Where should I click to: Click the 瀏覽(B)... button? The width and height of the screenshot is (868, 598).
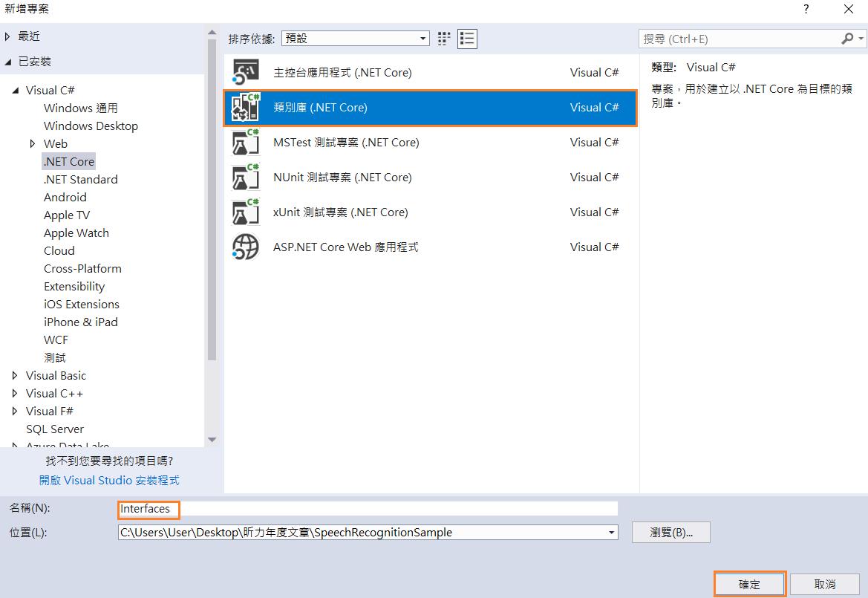coord(671,532)
